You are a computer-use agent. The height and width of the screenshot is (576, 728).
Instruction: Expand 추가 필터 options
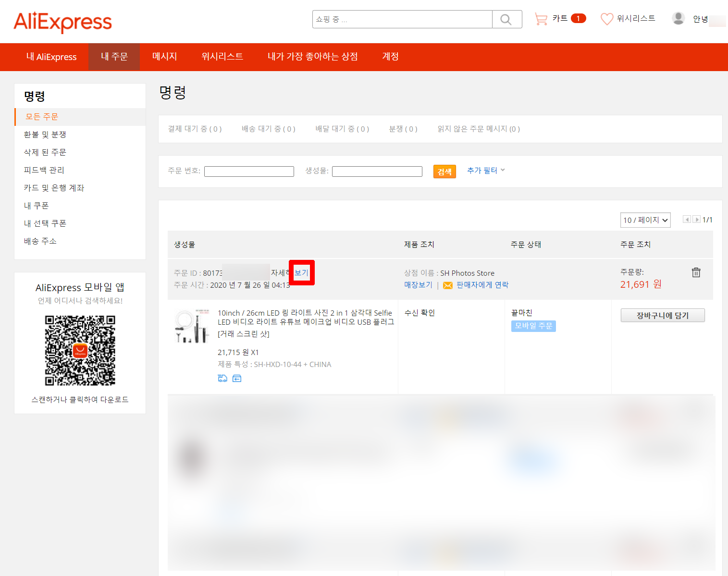(x=486, y=170)
